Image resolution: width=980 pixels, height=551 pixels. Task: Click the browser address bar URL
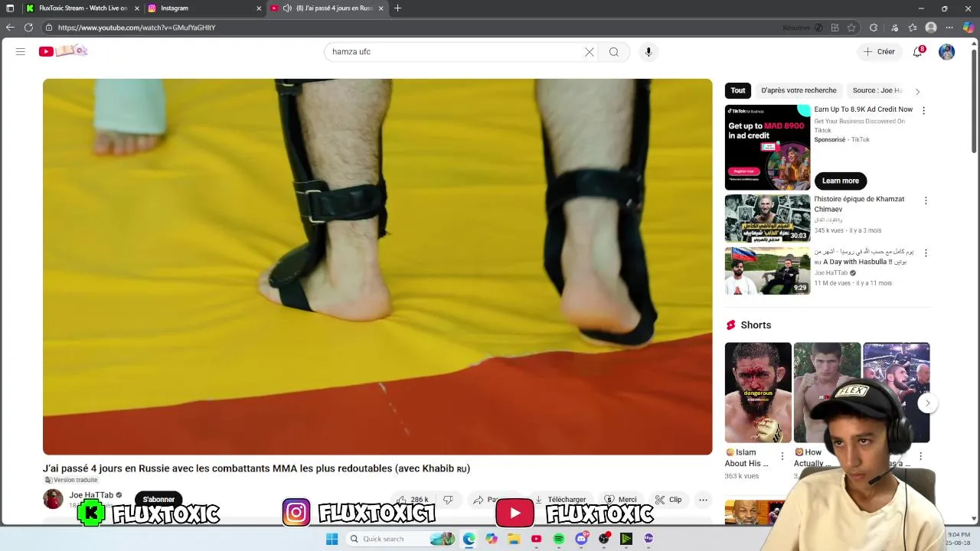coord(136,28)
